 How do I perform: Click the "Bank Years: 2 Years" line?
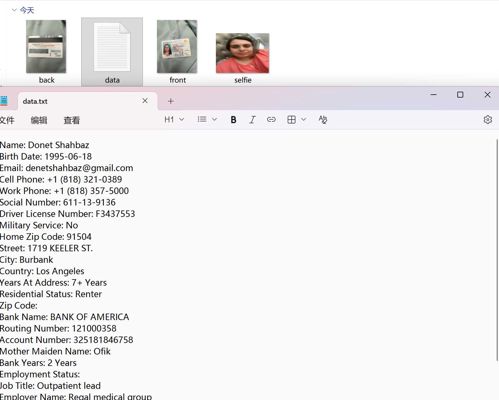38,363
